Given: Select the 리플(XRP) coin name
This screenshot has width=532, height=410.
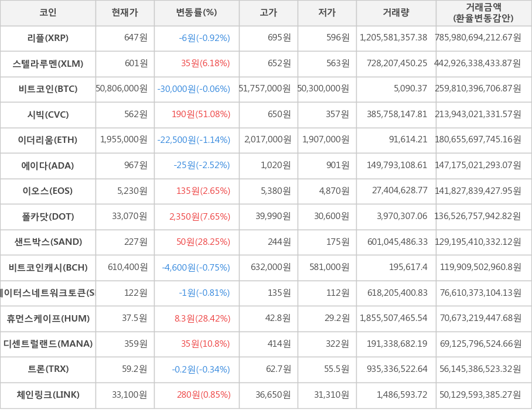Looking at the screenshot, I should [48, 39].
